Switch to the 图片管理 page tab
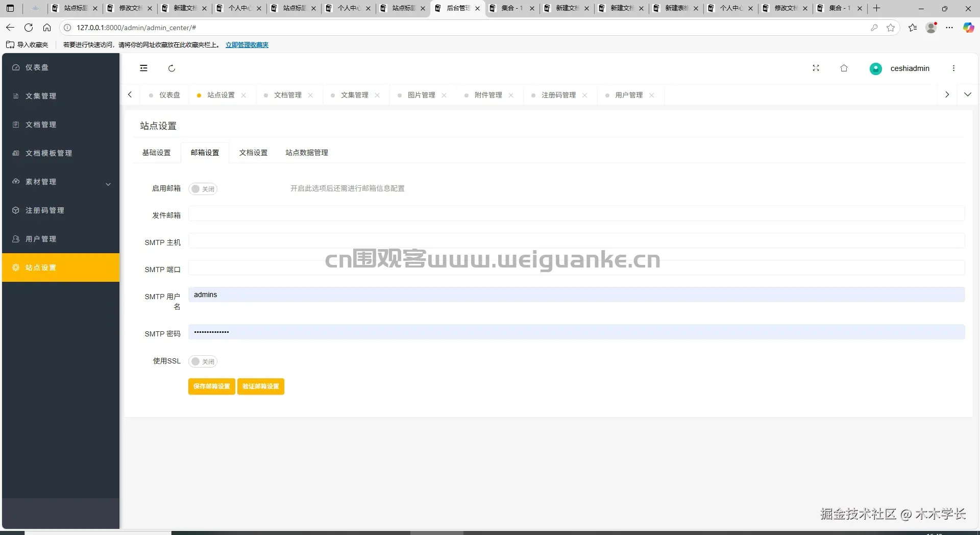980x535 pixels. (x=422, y=95)
